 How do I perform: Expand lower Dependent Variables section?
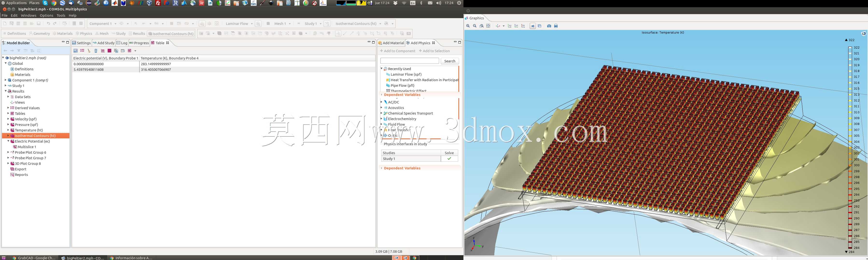(x=381, y=168)
